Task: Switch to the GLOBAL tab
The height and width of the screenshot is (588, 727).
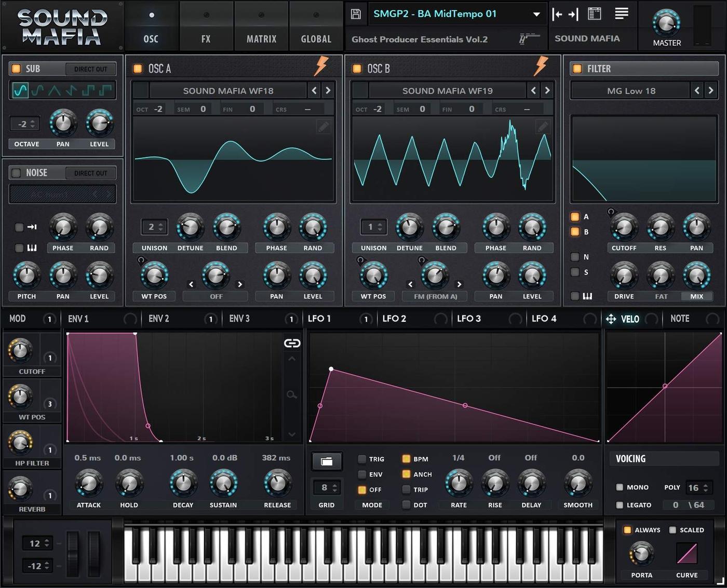Action: (x=316, y=25)
